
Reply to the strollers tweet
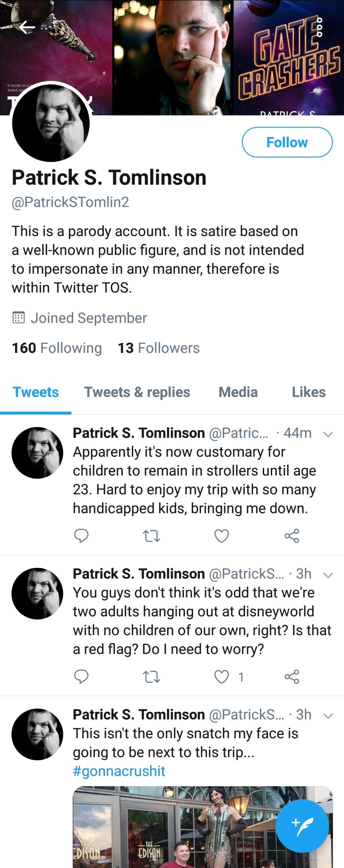tap(81, 536)
